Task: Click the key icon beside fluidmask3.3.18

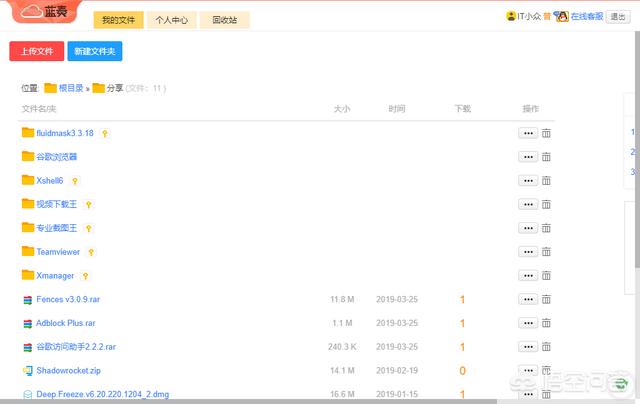Action: [105, 133]
